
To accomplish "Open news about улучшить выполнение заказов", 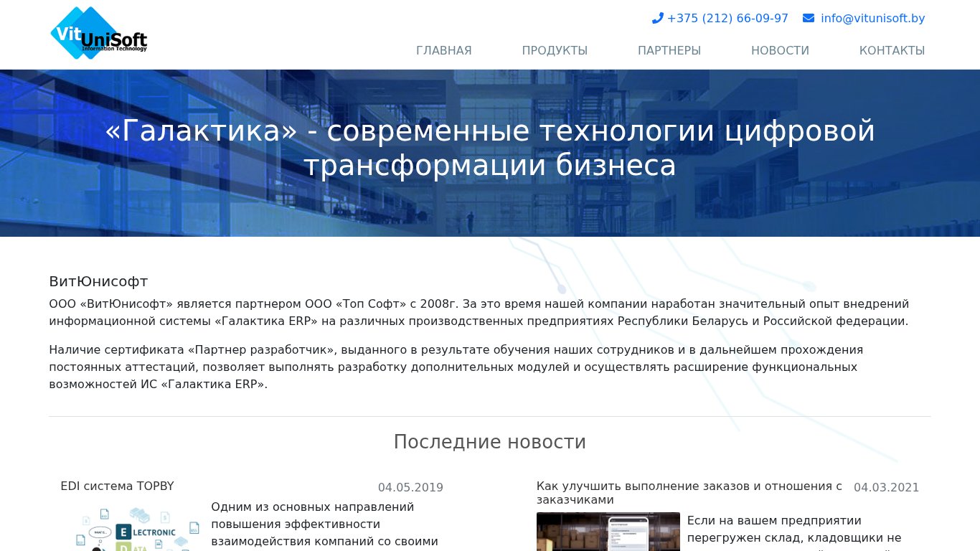I will [x=689, y=493].
